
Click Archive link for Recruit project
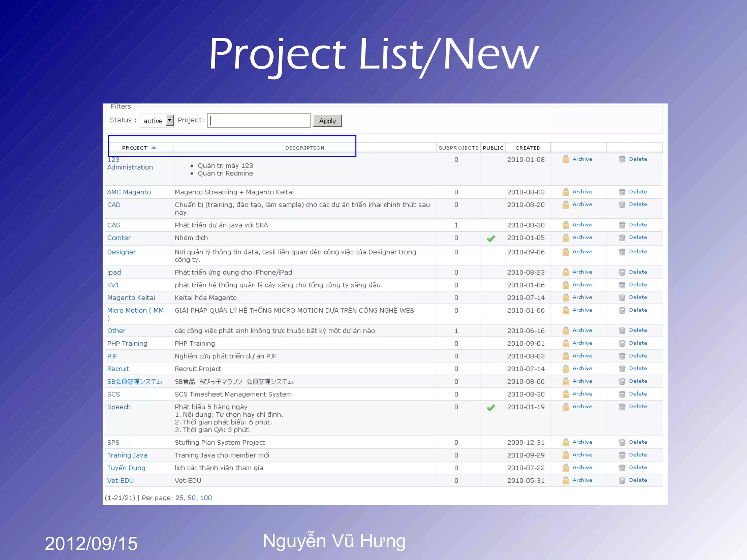(582, 369)
